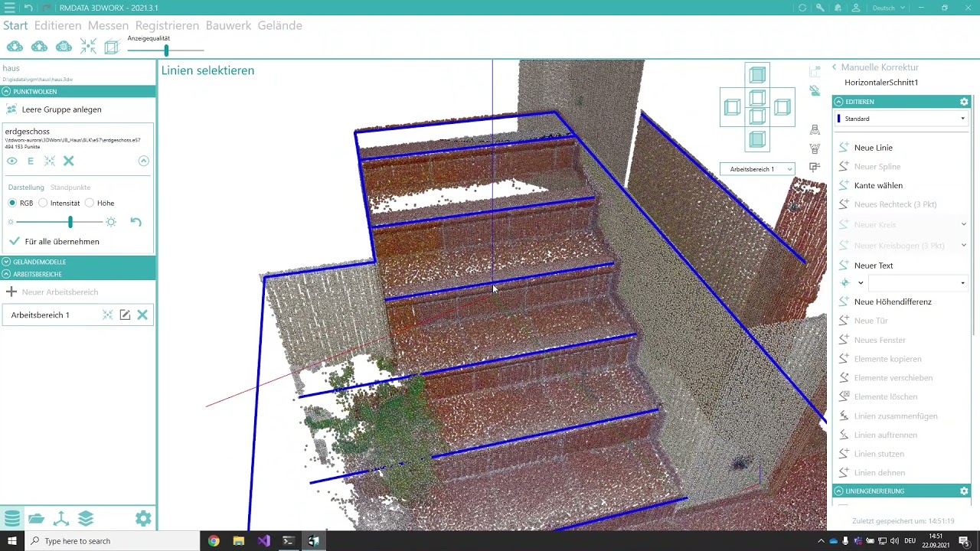
Task: Click the refresh icon in title bar
Action: coord(802,8)
